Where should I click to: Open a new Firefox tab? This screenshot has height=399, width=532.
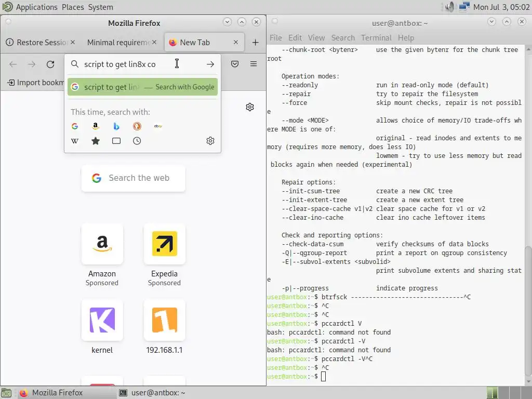tap(256, 43)
